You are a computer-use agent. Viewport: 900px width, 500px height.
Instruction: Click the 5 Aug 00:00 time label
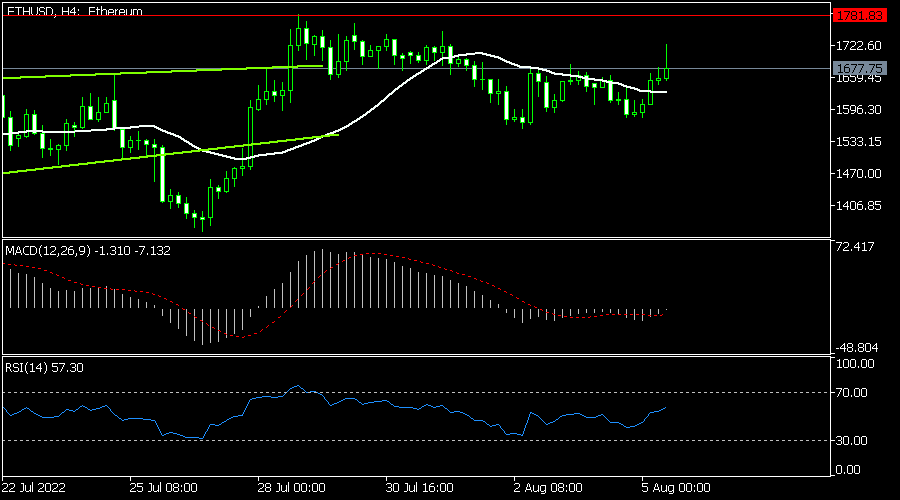[676, 488]
